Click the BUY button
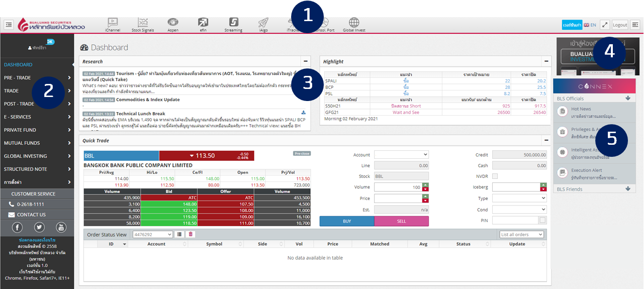This screenshot has width=644, height=289. coord(347,221)
